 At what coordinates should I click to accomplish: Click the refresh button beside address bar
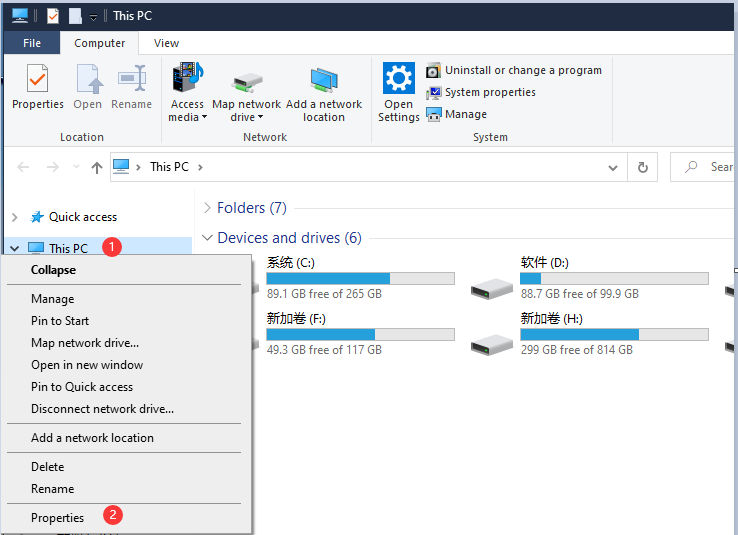coord(643,167)
